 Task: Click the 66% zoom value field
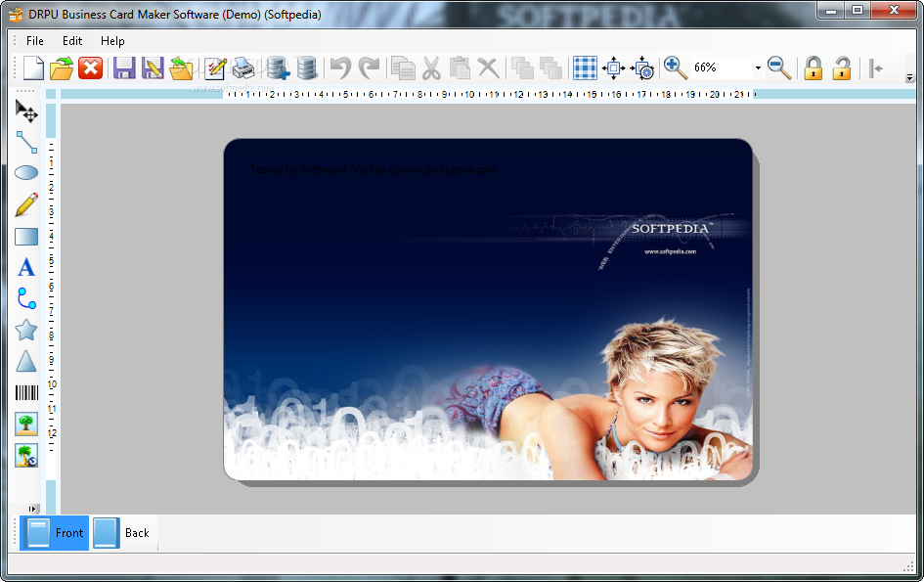tap(722, 67)
